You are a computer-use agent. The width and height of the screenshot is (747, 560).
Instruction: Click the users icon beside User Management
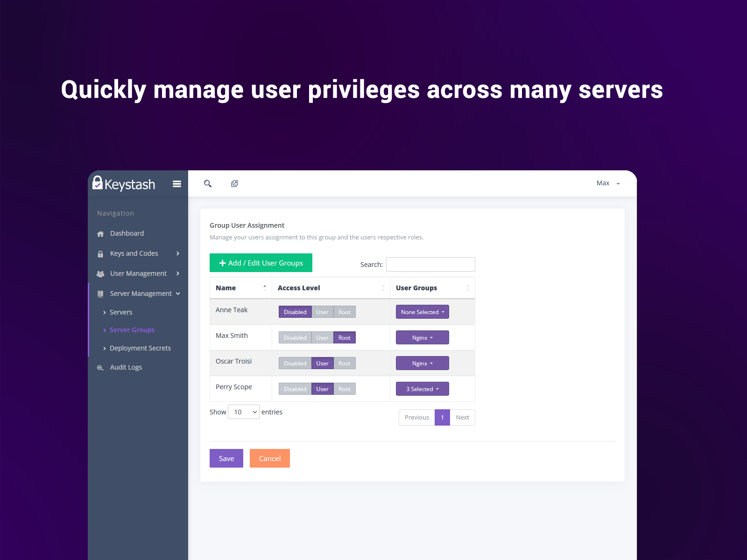click(x=100, y=273)
